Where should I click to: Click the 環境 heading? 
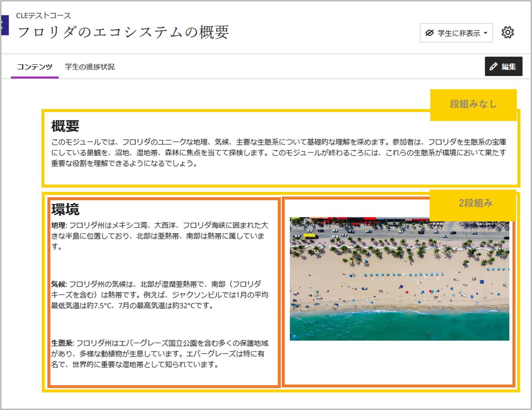coord(65,209)
